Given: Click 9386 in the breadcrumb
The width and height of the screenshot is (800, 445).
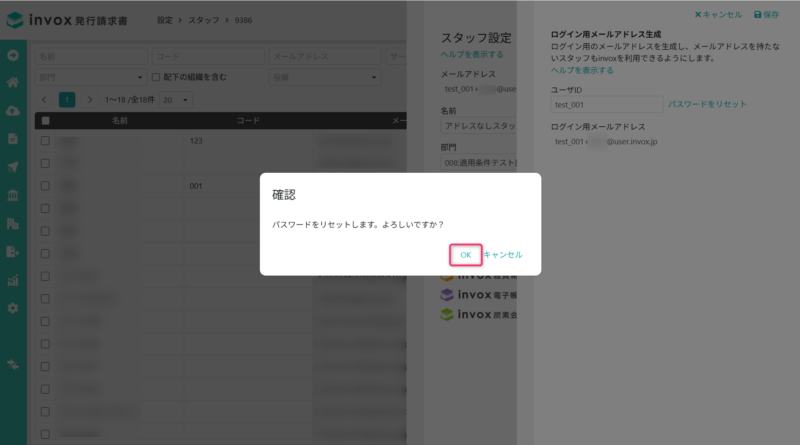Looking at the screenshot, I should click(x=243, y=20).
